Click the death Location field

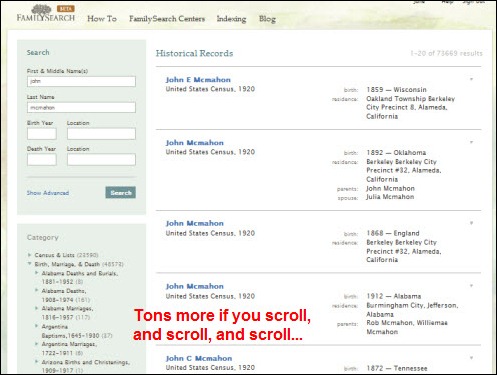click(x=101, y=160)
